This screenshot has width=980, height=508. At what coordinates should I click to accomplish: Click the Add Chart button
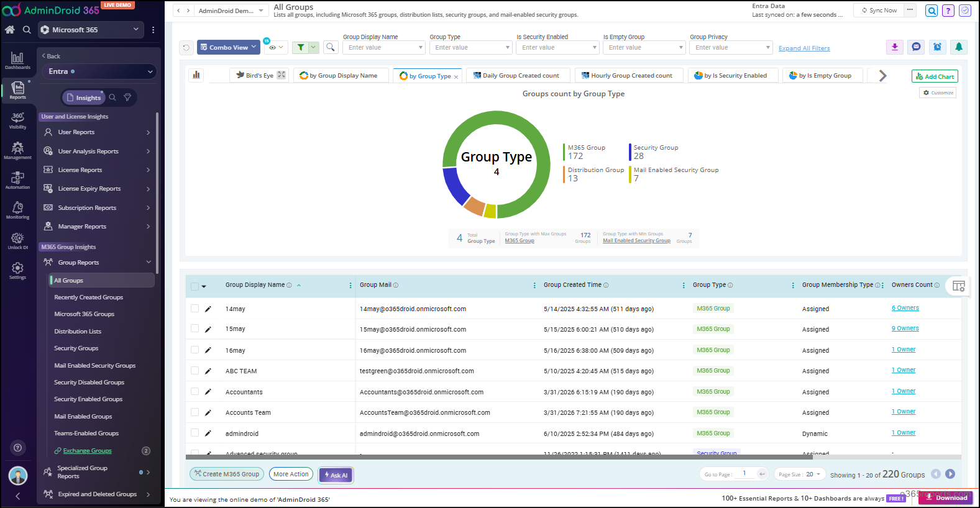[x=935, y=76]
